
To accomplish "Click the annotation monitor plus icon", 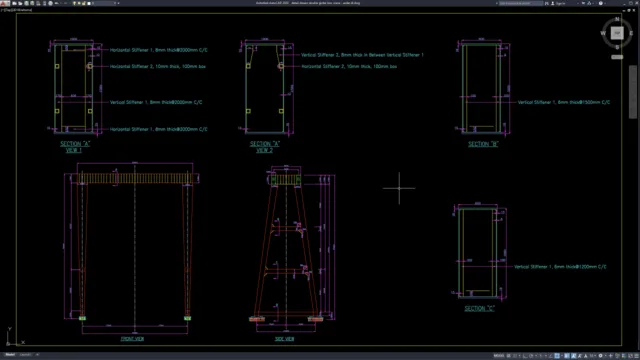I will coord(611,356).
